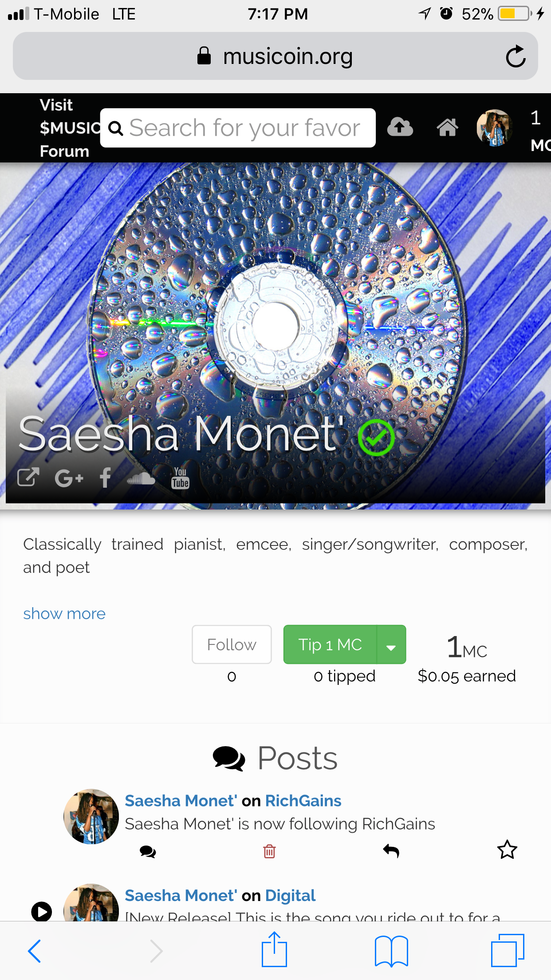
Task: Play the Digital track post
Action: click(42, 912)
